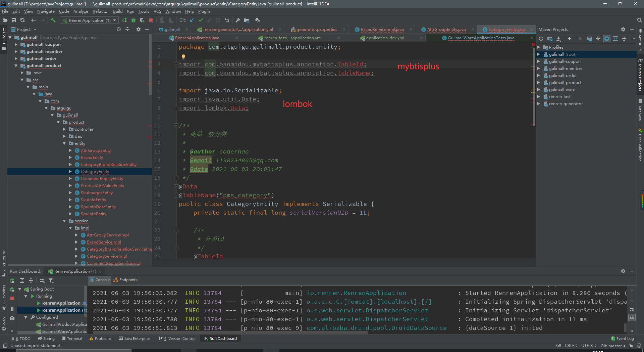Expand the gulimall-coupon module in Project tree
644x352 pixels.
point(16,44)
